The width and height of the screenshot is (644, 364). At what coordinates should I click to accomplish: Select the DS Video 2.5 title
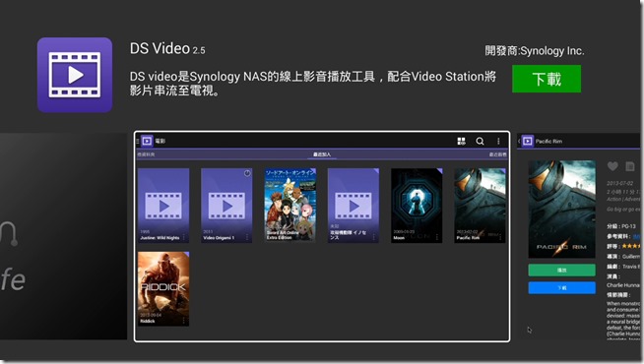tap(167, 49)
